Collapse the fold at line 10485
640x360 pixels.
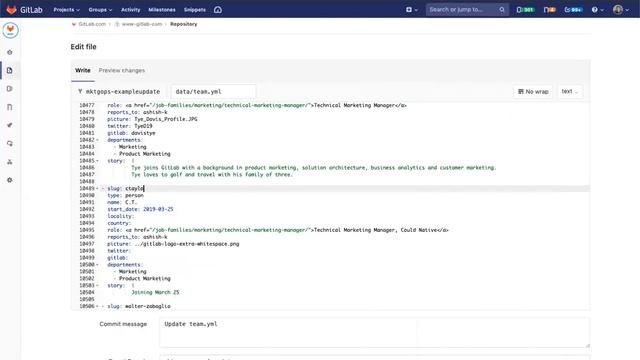coord(97,161)
